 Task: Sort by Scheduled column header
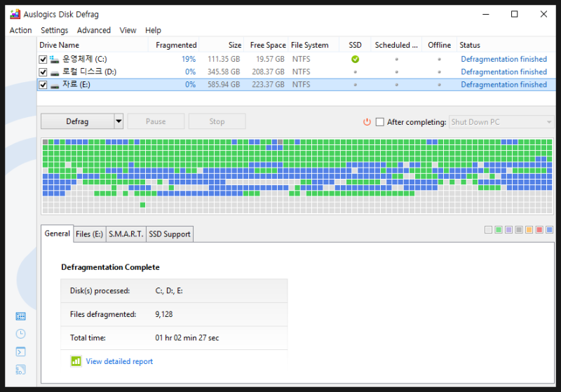(396, 45)
